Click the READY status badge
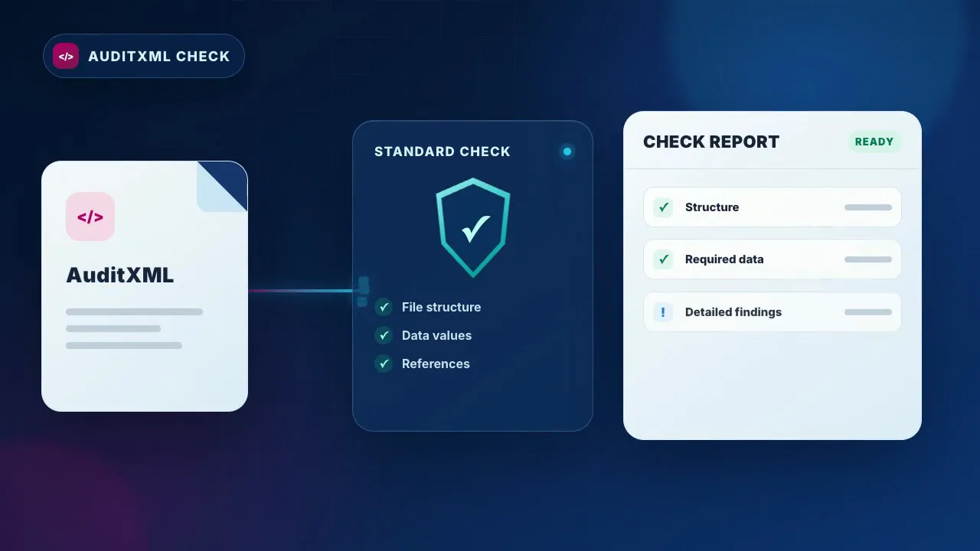Viewport: 980px width, 551px height. [874, 142]
